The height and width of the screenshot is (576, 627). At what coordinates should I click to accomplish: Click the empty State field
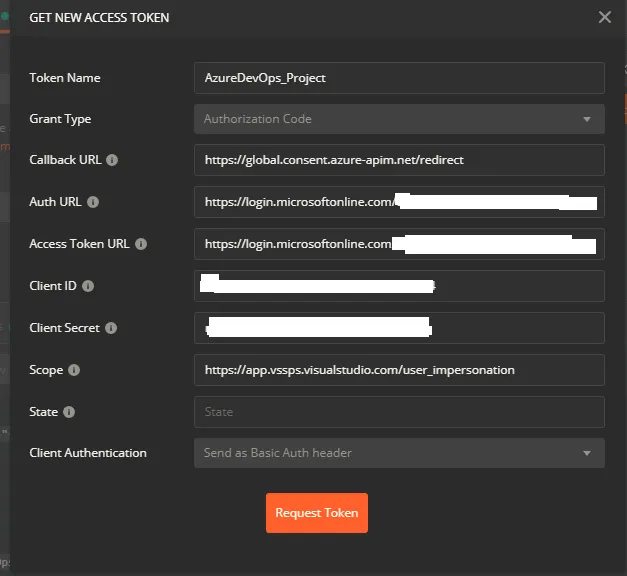(398, 412)
